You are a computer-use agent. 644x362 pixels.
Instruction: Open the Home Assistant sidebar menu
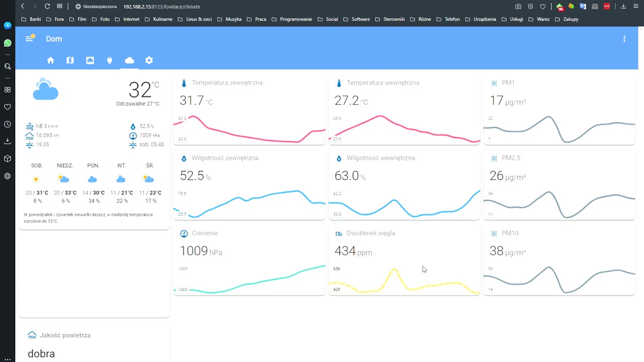pyautogui.click(x=29, y=39)
